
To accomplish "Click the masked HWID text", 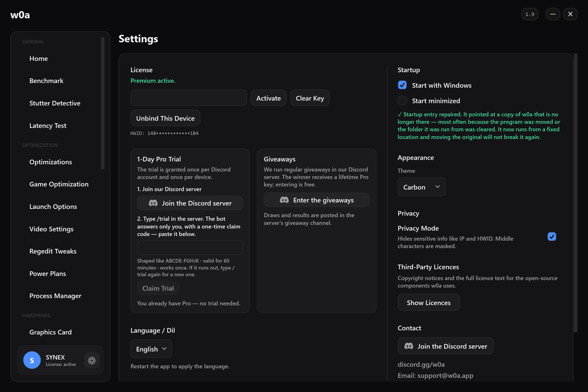I will (x=165, y=133).
